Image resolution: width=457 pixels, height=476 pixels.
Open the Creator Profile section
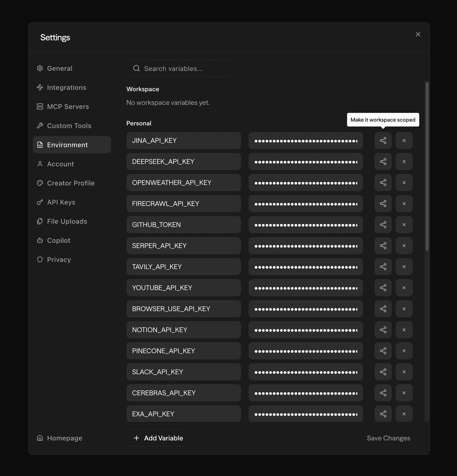click(71, 183)
